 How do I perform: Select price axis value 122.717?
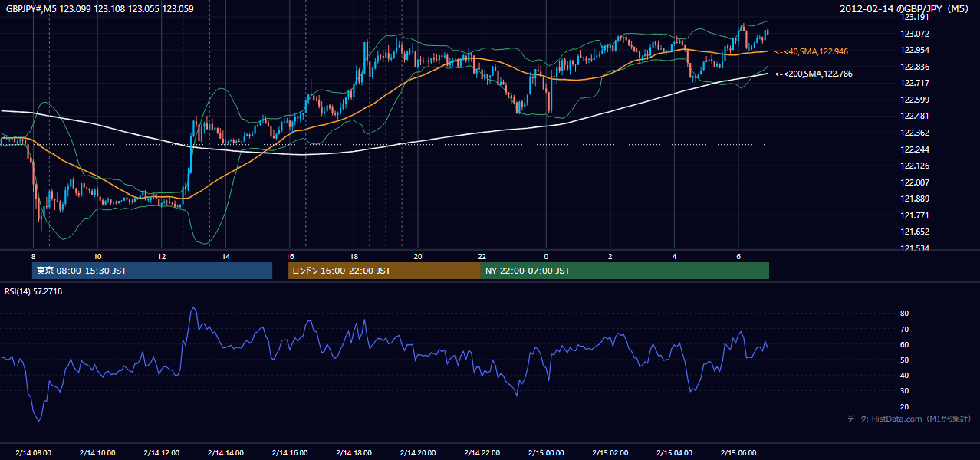(x=916, y=83)
